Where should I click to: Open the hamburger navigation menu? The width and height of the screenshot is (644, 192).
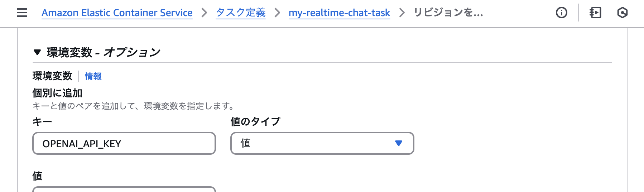(22, 13)
